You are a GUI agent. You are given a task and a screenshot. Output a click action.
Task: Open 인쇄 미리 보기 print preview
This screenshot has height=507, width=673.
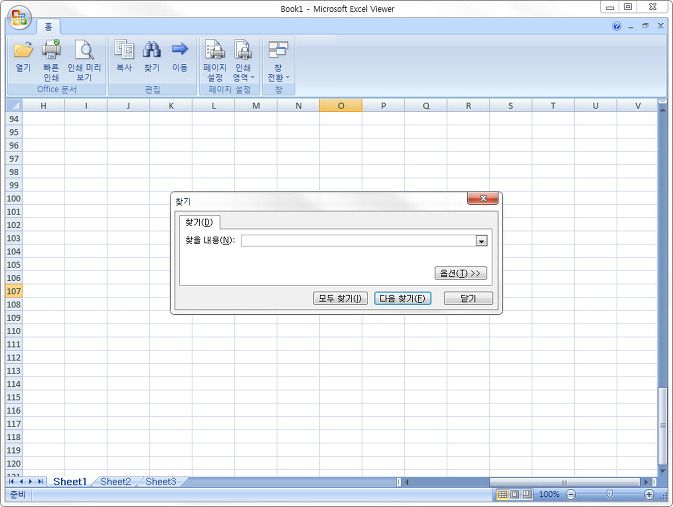[x=84, y=61]
